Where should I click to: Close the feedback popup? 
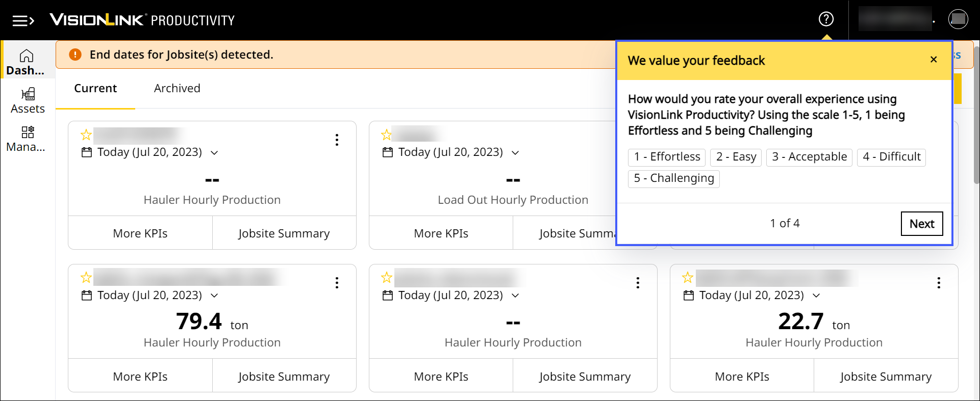coord(934,60)
